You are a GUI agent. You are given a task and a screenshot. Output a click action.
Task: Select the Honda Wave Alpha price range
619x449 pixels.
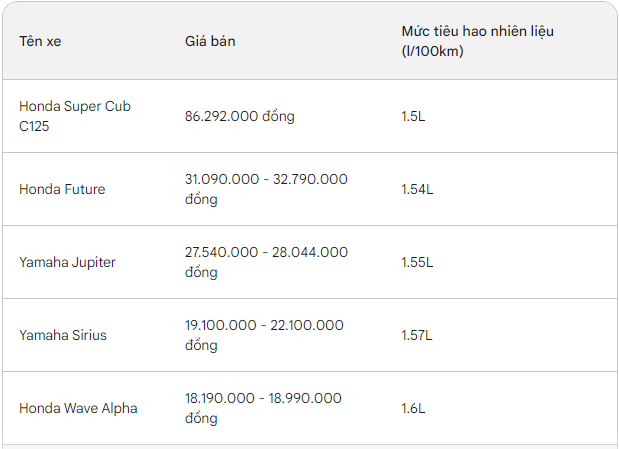coord(263,408)
